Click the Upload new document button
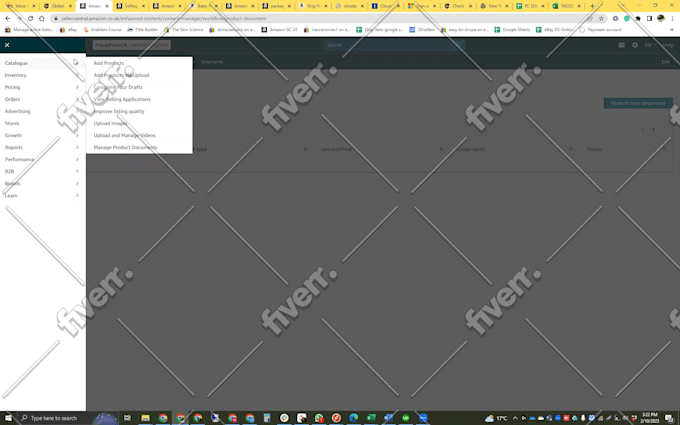 [638, 103]
